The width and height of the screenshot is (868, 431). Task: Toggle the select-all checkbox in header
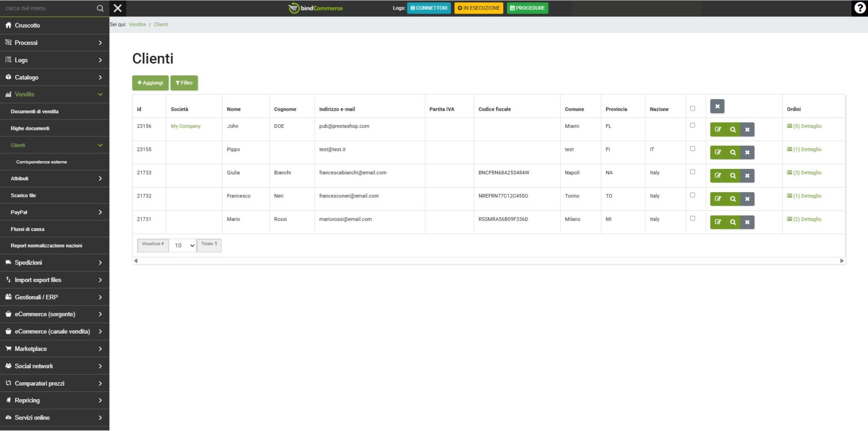[x=692, y=109]
